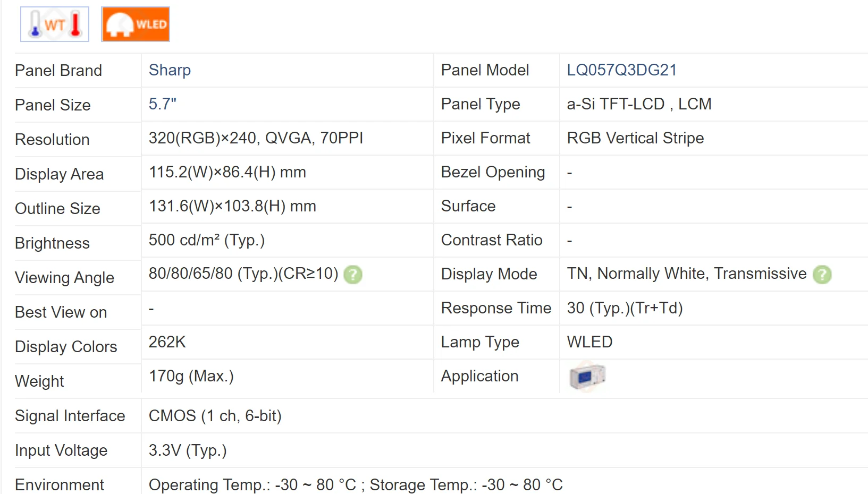Select the Panel Brand row label
This screenshot has width=868, height=494.
point(58,70)
